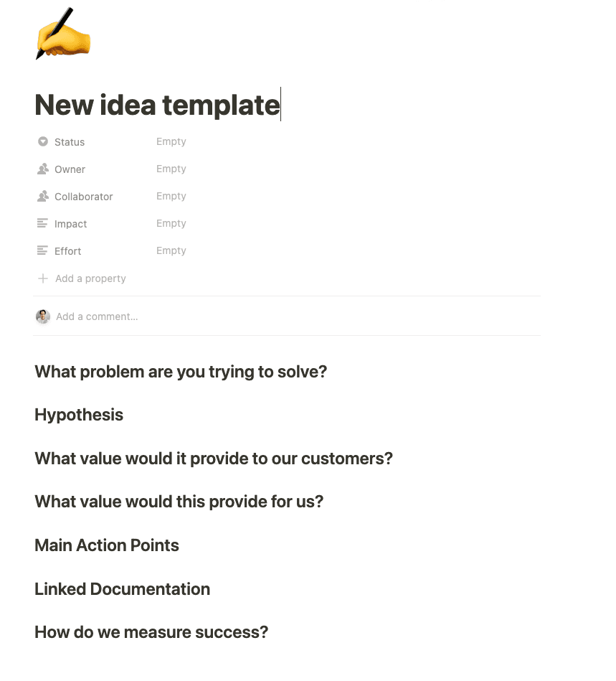Click the plus icon to add a property
The image size is (616, 681).
(43, 278)
